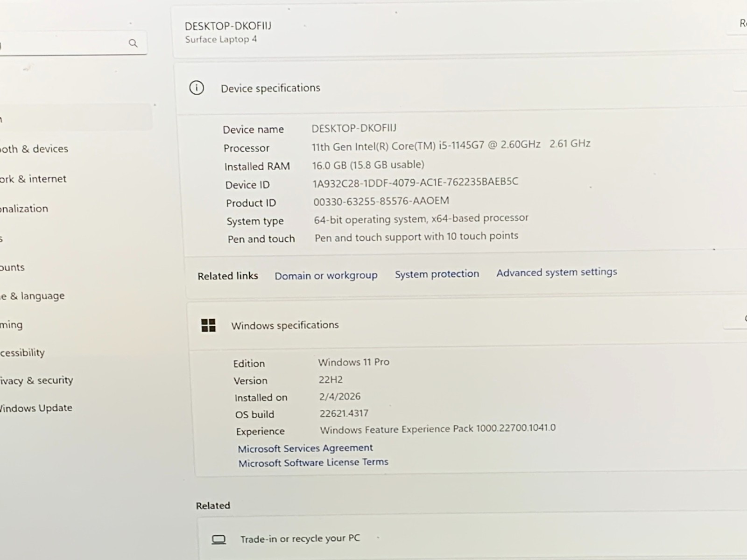Viewport: 747px width, 560px height.
Task: Click the Related section heading
Action: click(213, 505)
